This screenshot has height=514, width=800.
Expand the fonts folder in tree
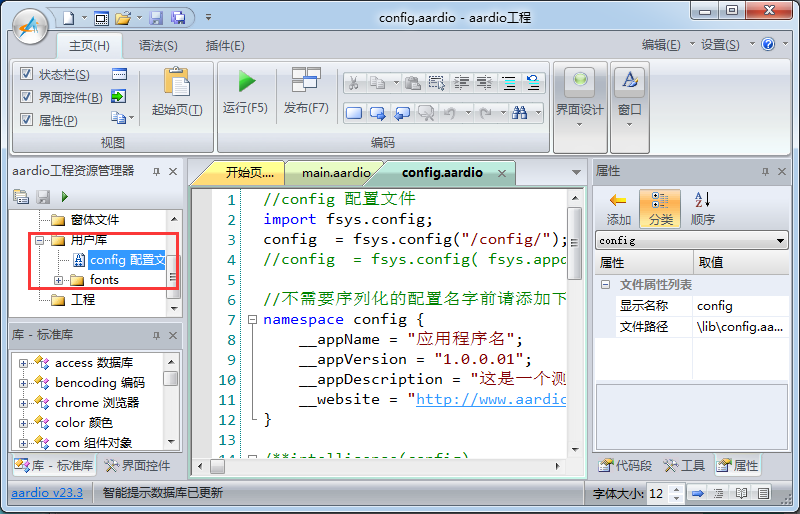[x=59, y=280]
